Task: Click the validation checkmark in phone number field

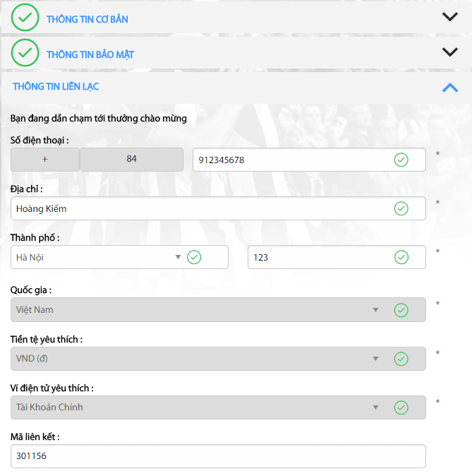Action: point(401,160)
